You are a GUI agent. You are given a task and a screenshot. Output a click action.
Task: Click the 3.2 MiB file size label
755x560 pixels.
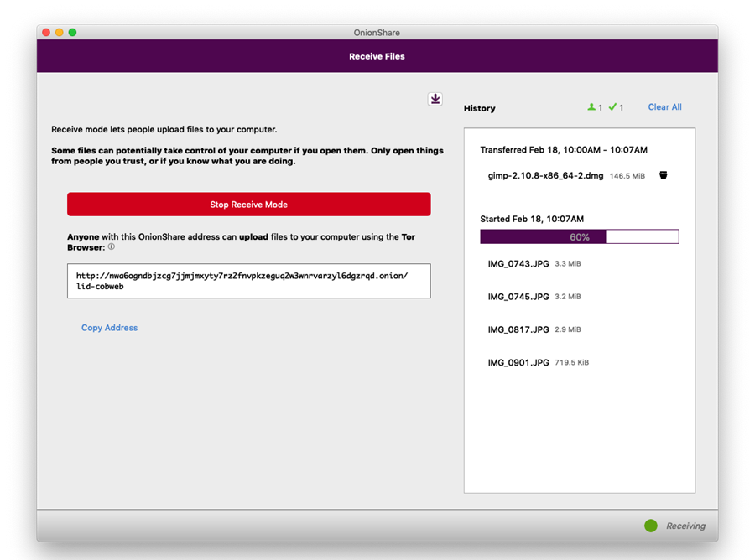pos(568,297)
